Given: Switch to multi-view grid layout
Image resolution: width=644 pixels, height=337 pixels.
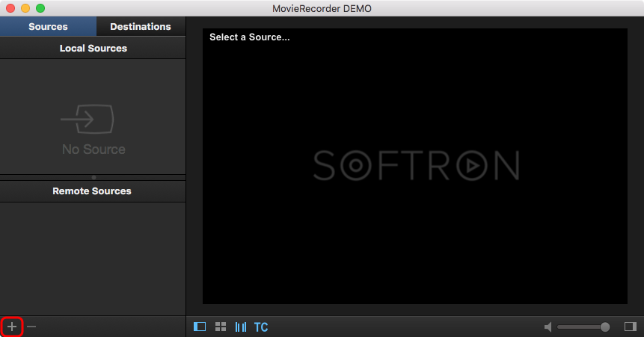Looking at the screenshot, I should 221,327.
